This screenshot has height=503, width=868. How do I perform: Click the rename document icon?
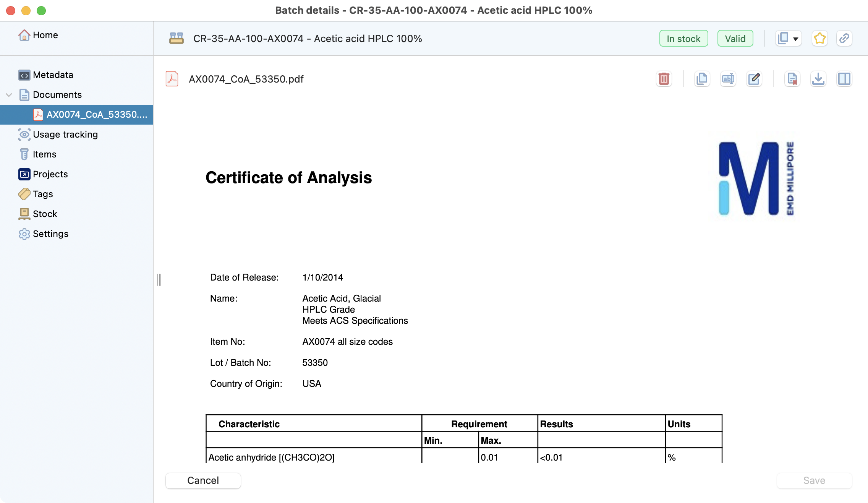coord(728,79)
